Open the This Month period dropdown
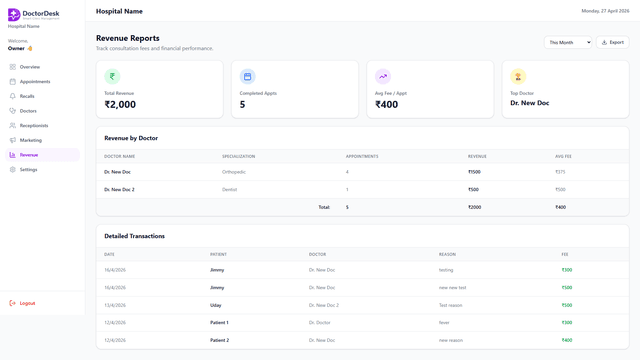 click(568, 42)
